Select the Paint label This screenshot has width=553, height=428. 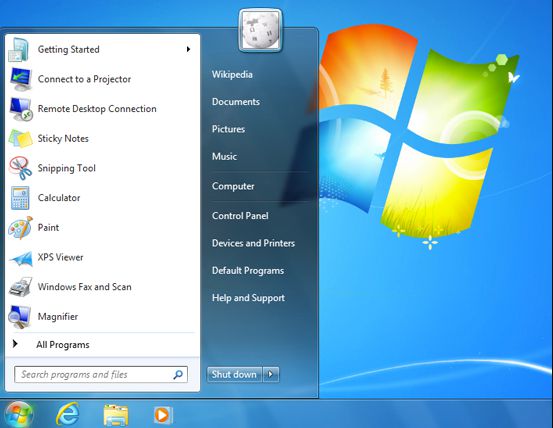point(48,228)
